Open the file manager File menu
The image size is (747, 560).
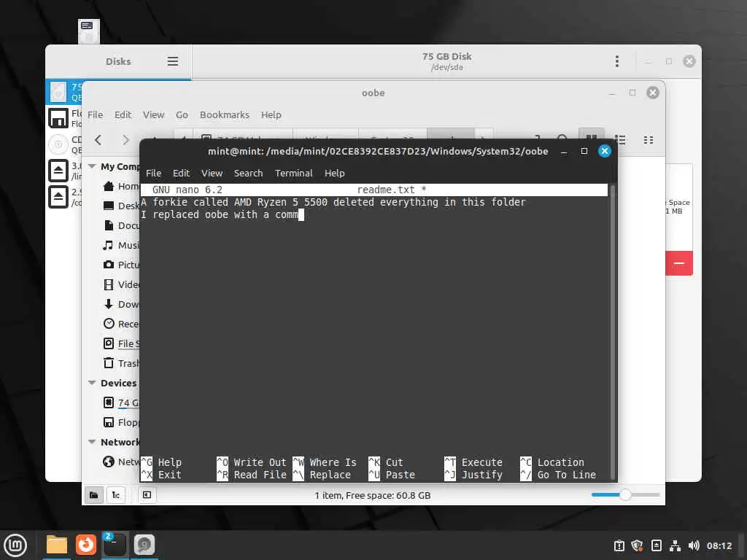click(x=96, y=114)
